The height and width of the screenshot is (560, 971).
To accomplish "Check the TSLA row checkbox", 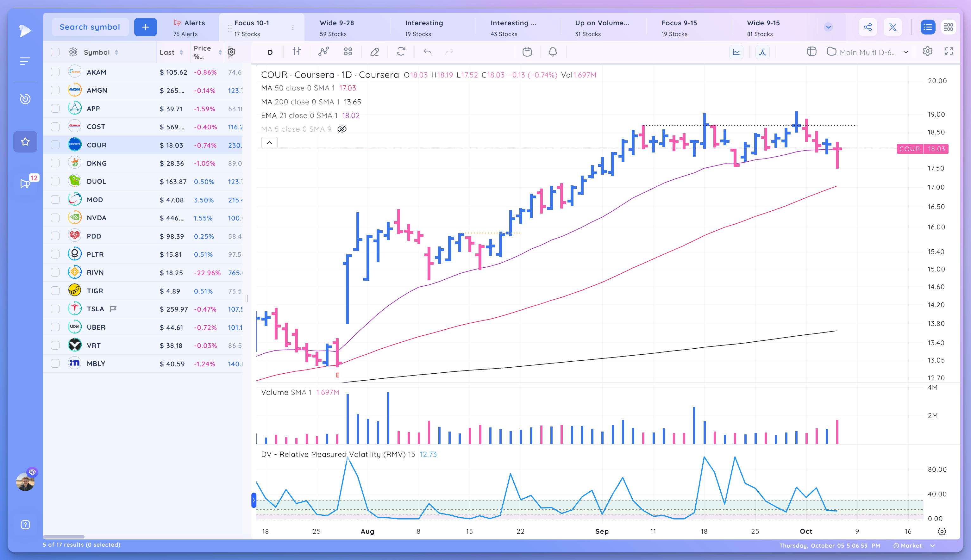I will coord(55,309).
